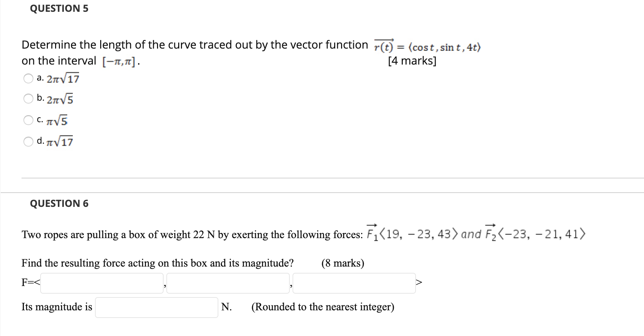Select answer option d. π√17

coord(28,141)
